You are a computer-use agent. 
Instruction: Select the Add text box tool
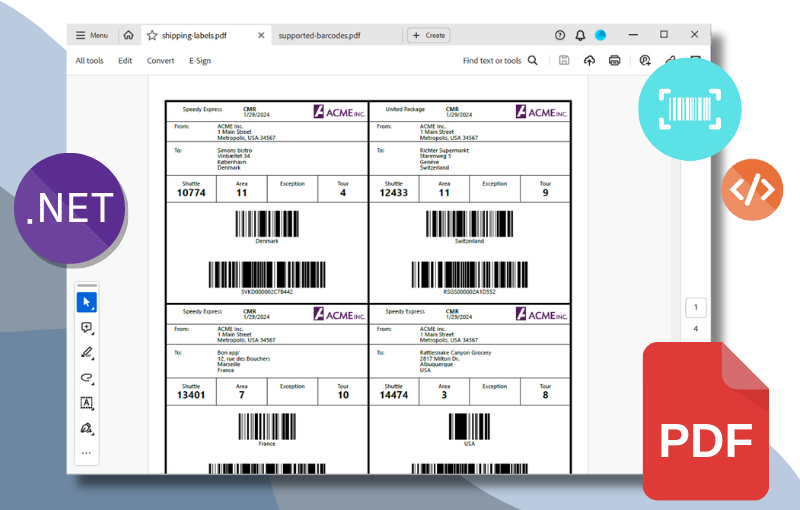(87, 402)
